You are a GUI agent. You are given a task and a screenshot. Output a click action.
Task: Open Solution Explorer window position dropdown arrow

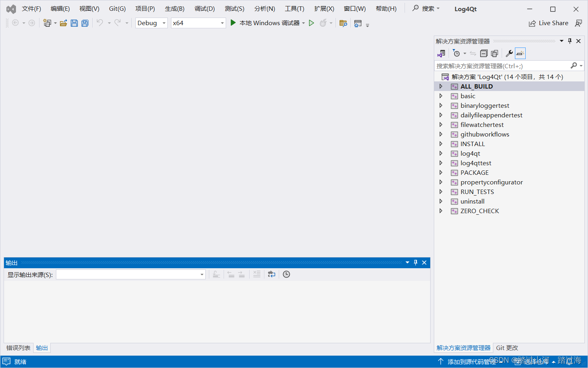562,41
